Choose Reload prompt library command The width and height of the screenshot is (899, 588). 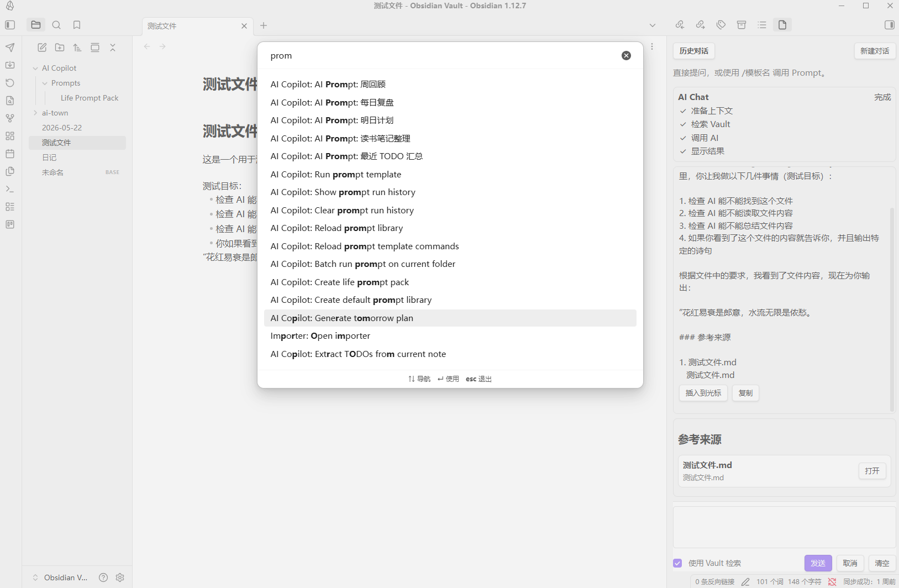click(x=450, y=228)
